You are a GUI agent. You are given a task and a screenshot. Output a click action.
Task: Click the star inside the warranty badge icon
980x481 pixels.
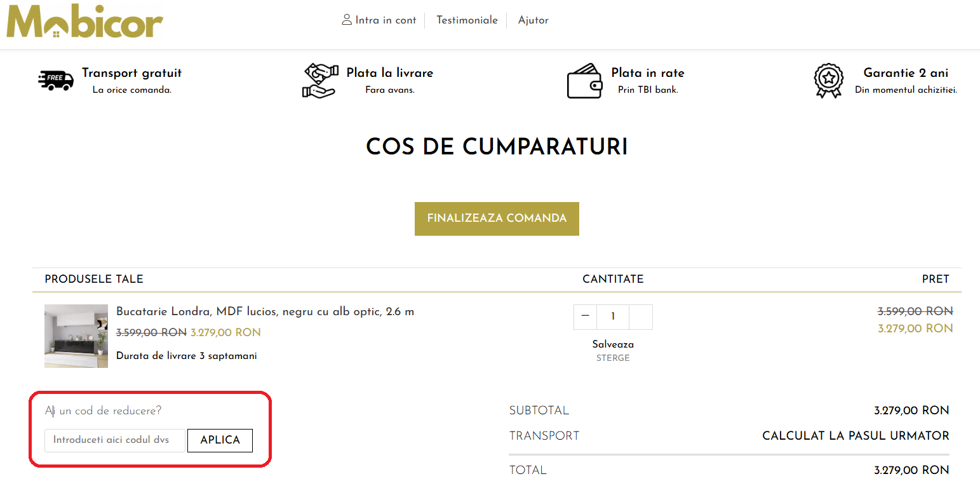click(828, 78)
